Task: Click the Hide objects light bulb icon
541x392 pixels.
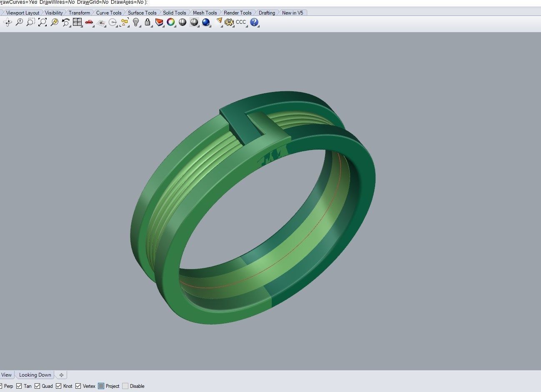Action: point(136,22)
